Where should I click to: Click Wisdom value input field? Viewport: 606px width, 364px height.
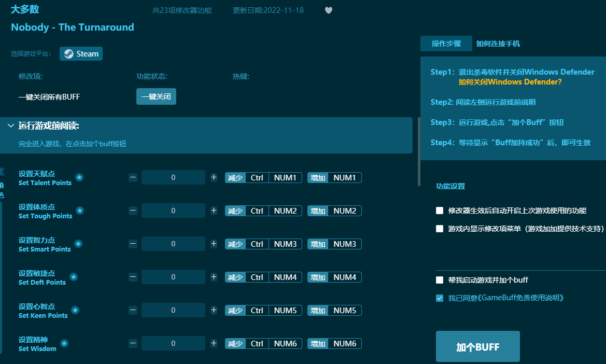[x=173, y=344]
